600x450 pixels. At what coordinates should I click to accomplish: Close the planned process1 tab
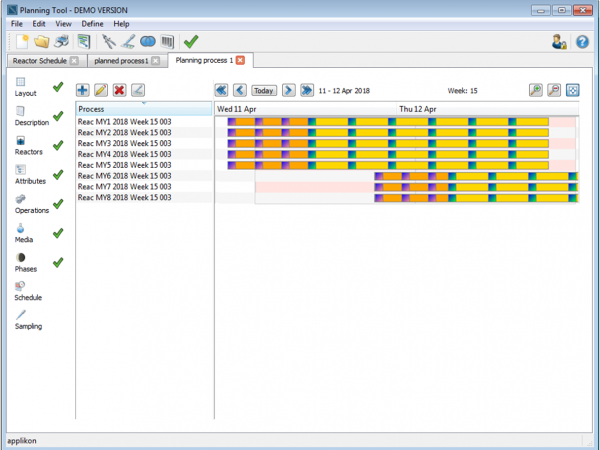pos(155,61)
